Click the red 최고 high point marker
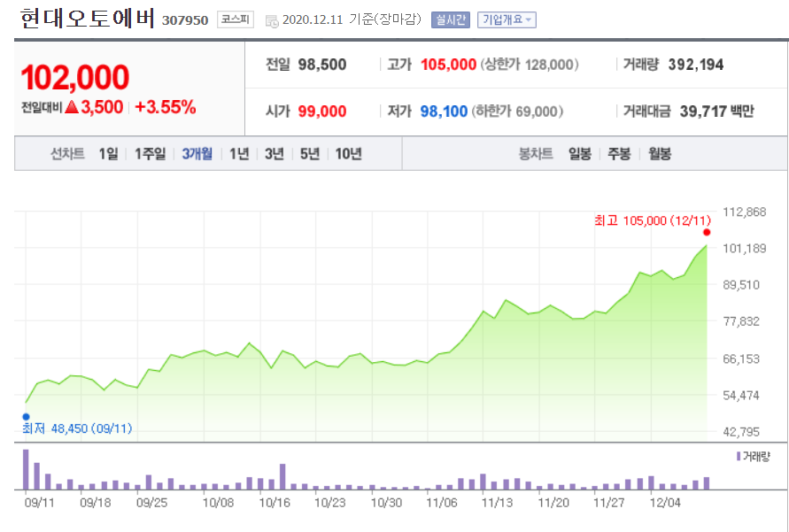 point(707,232)
